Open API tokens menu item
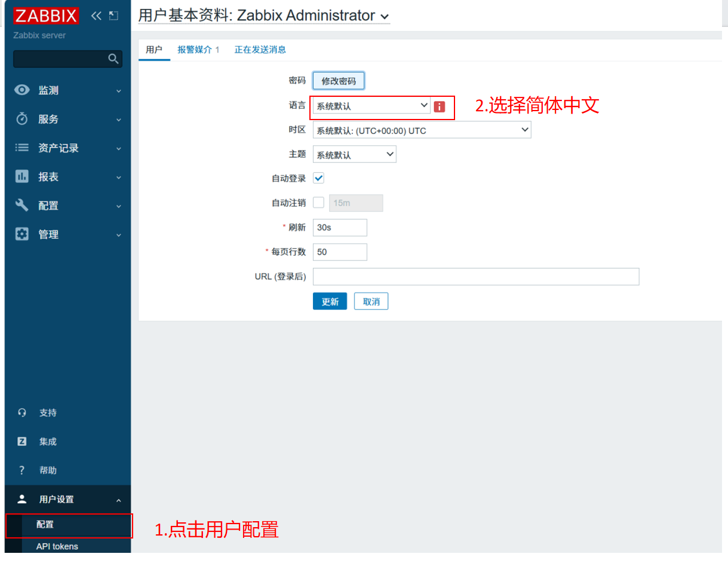Image resolution: width=728 pixels, height=563 pixels. pos(57,546)
